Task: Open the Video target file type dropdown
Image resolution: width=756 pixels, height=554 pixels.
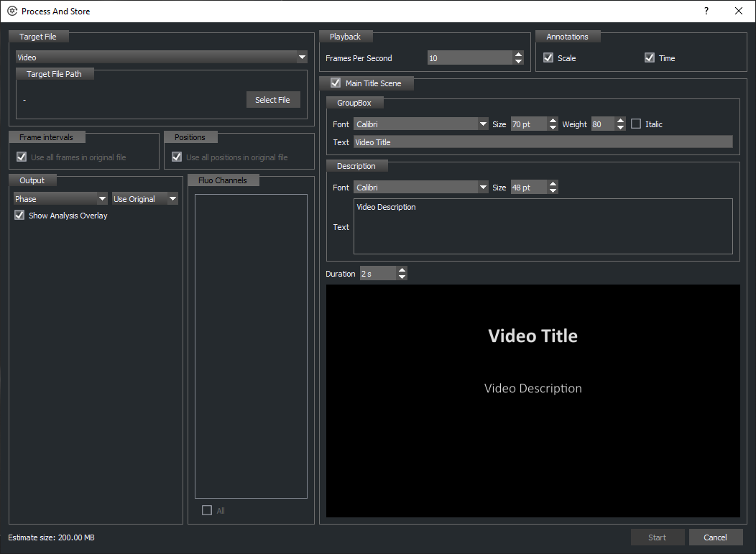Action: 162,57
